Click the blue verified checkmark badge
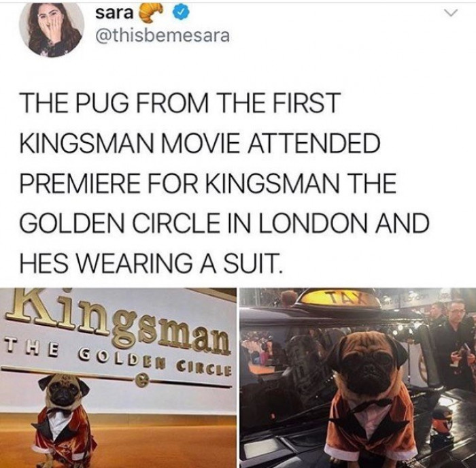 (181, 13)
